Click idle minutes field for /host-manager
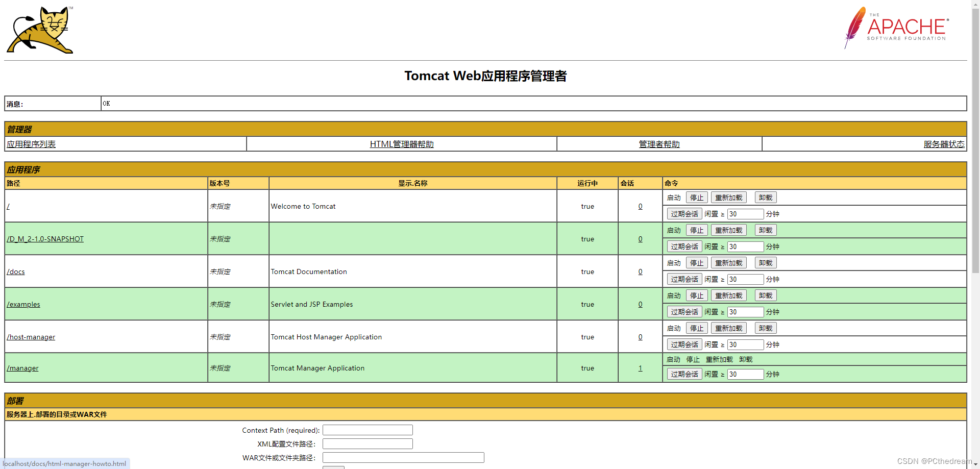980x469 pixels. pyautogui.click(x=745, y=344)
